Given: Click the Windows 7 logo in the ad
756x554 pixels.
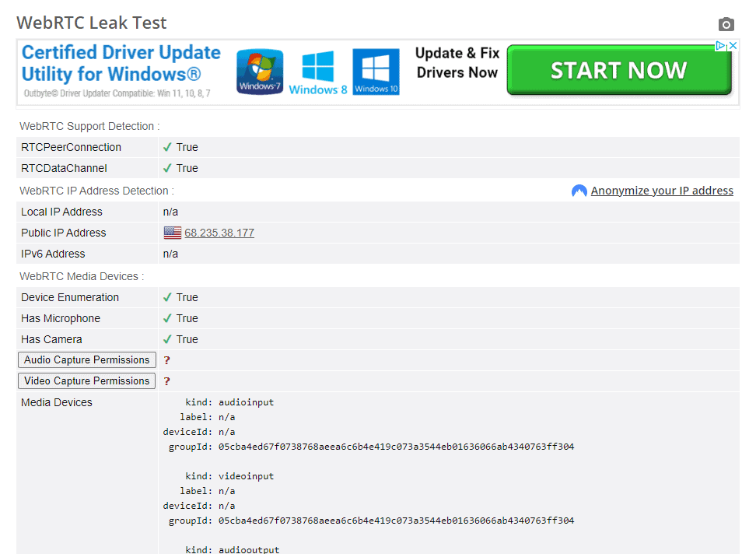Looking at the screenshot, I should pos(260,72).
